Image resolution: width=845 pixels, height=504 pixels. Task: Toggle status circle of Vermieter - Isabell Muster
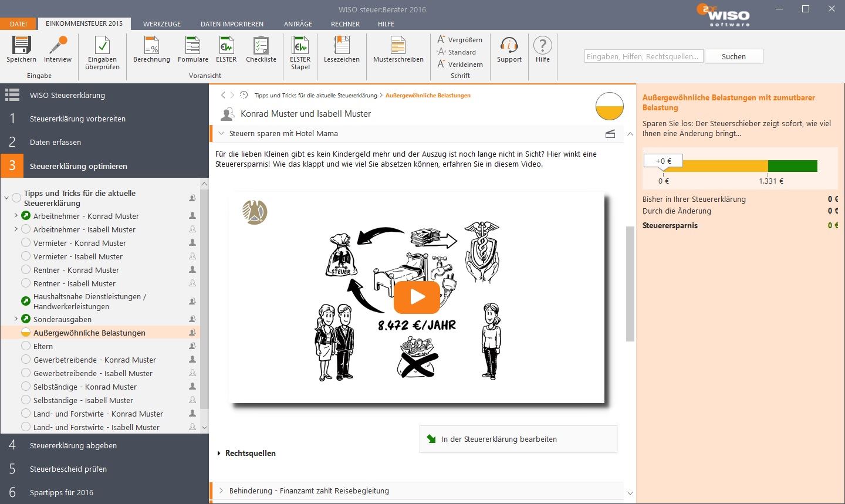[26, 256]
